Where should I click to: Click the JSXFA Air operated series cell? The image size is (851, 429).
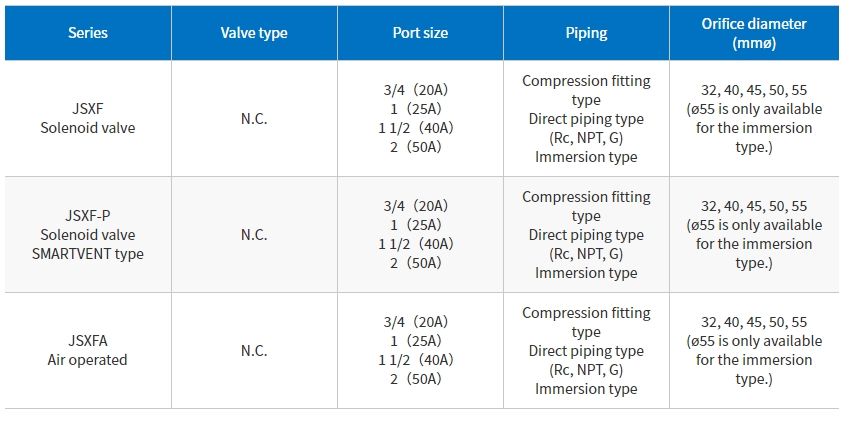pos(88,350)
